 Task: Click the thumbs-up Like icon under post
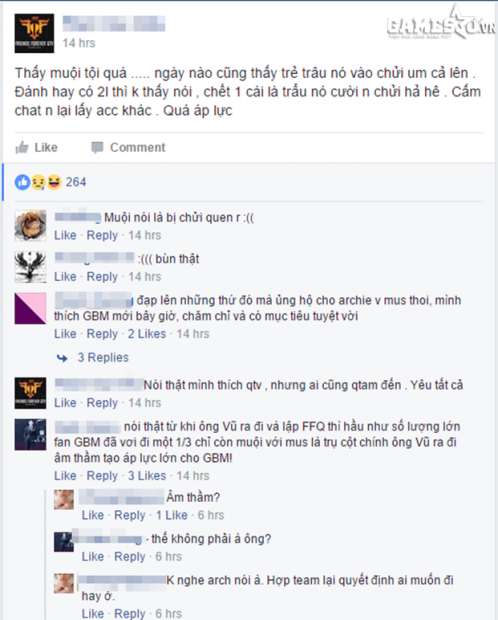pyautogui.click(x=22, y=147)
